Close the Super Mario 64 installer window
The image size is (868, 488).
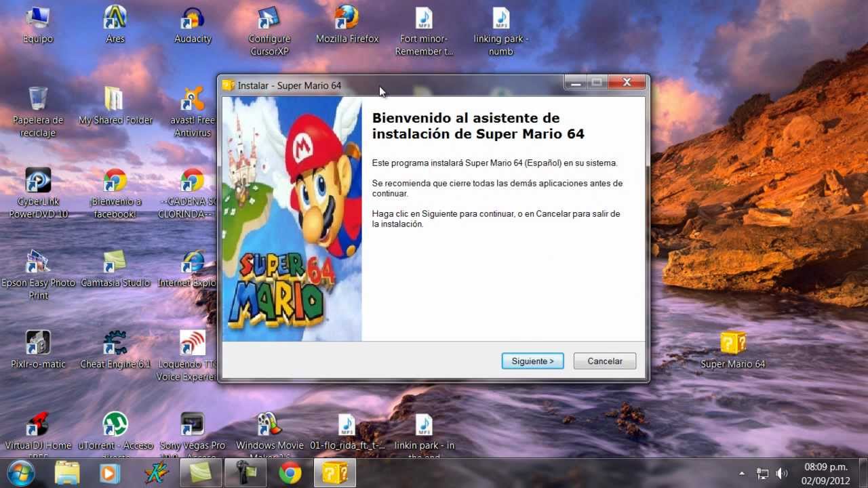point(627,83)
